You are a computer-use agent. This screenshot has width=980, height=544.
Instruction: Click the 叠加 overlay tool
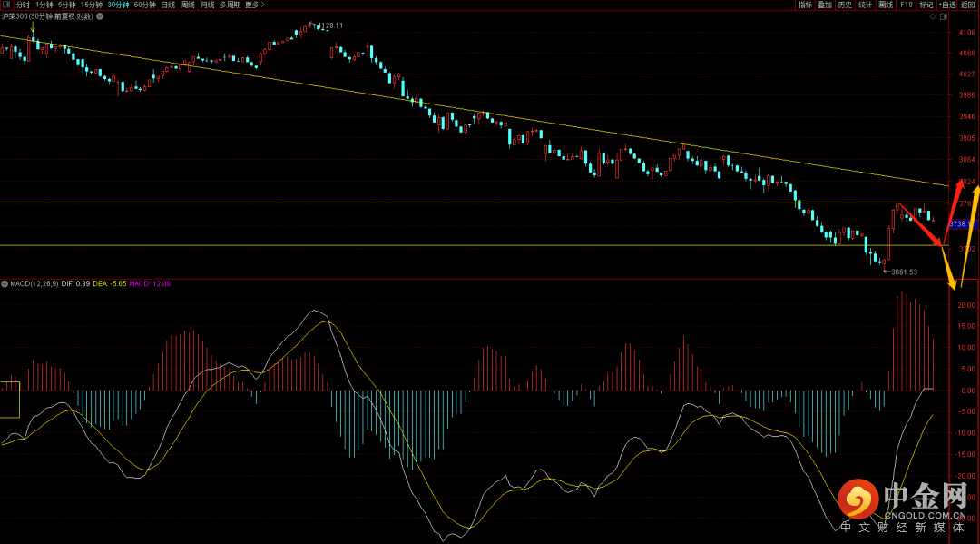(824, 5)
